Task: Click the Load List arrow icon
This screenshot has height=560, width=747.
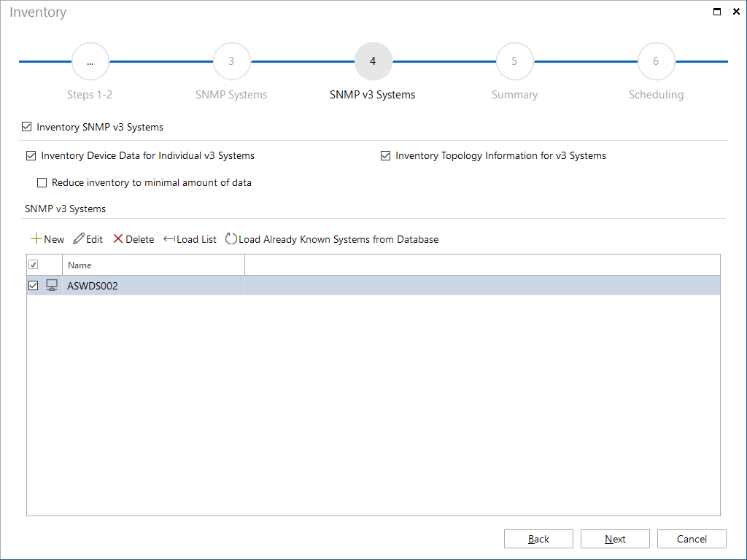Action: (x=169, y=239)
